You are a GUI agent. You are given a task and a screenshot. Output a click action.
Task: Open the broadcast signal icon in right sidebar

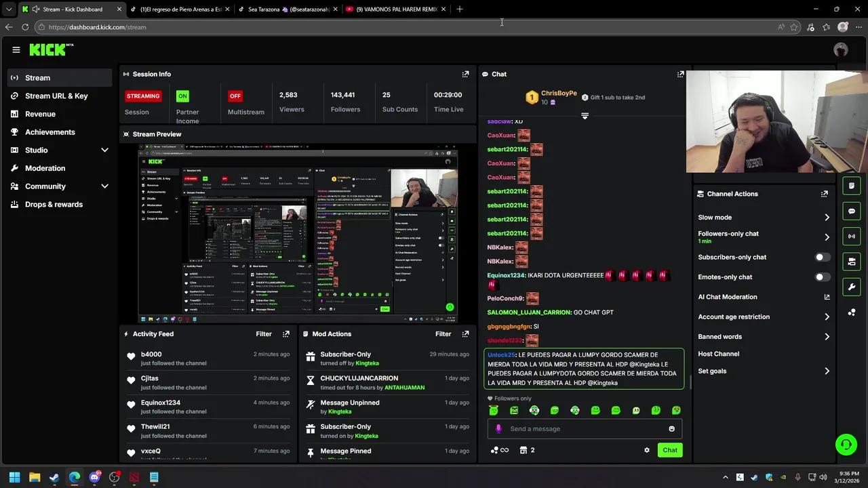coord(852,236)
